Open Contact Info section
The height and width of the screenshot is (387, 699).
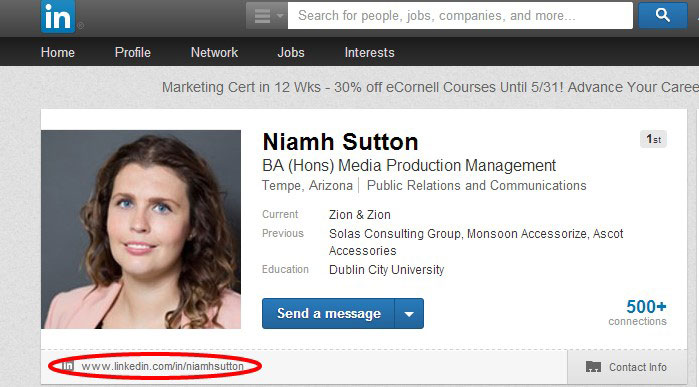coord(627,367)
